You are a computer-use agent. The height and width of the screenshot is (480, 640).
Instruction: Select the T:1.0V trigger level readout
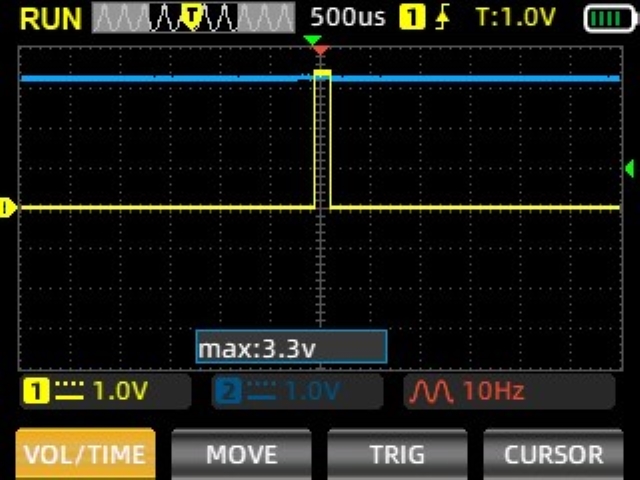click(516, 17)
